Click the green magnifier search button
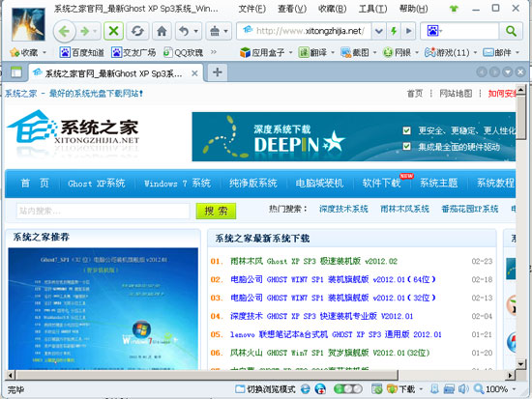 [511, 31]
